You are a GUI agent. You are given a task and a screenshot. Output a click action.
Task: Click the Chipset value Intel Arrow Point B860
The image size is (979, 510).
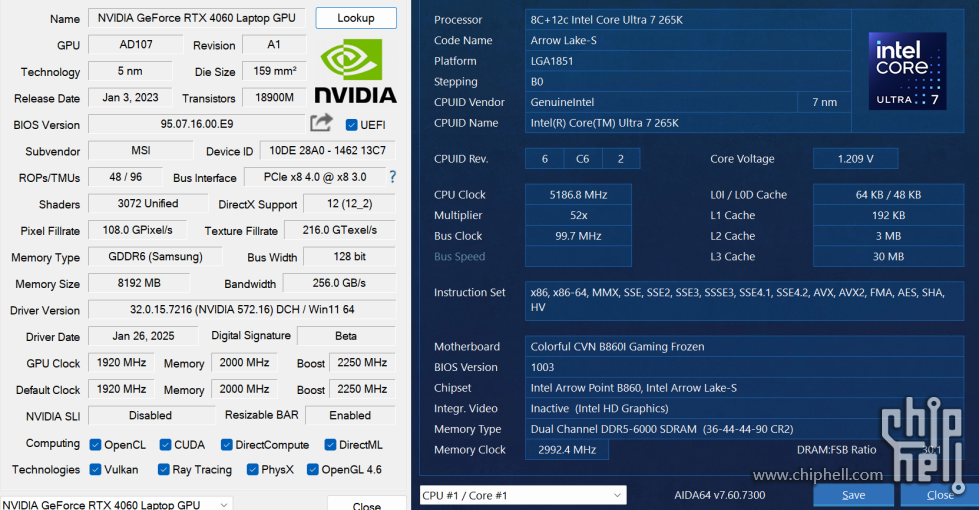click(744, 388)
